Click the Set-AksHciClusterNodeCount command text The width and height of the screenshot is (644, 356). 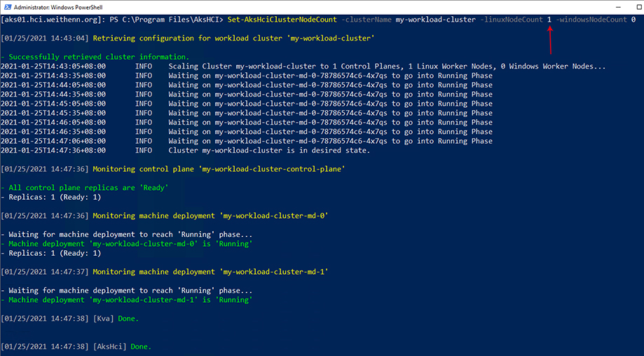pyautogui.click(x=282, y=20)
